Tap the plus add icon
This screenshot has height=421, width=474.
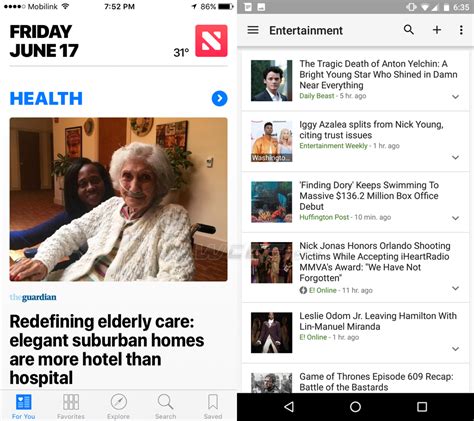click(x=437, y=30)
